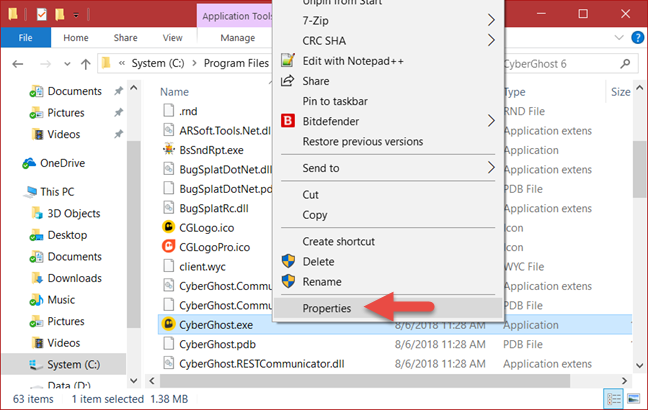Open the File ribbon tab
648x410 pixels.
tap(26, 38)
